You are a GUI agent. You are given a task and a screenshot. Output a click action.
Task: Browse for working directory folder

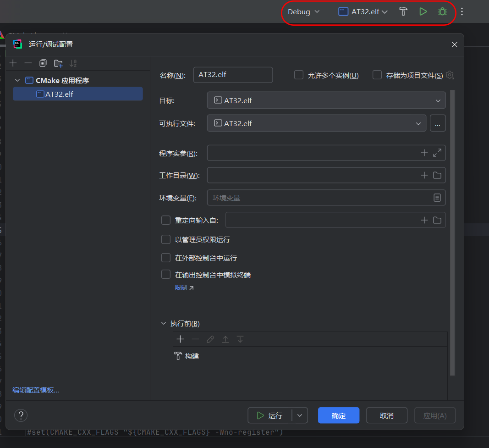[x=437, y=175]
